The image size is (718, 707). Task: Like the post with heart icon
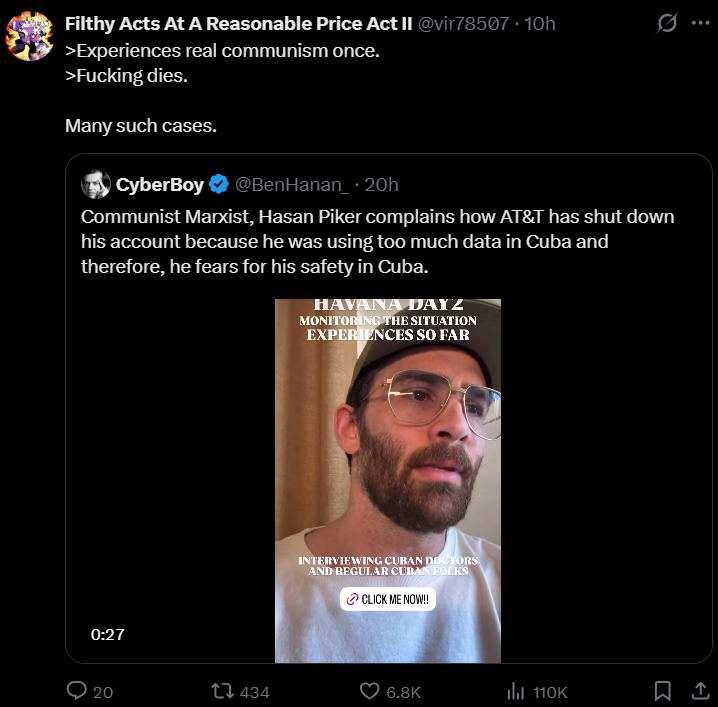coord(371,691)
